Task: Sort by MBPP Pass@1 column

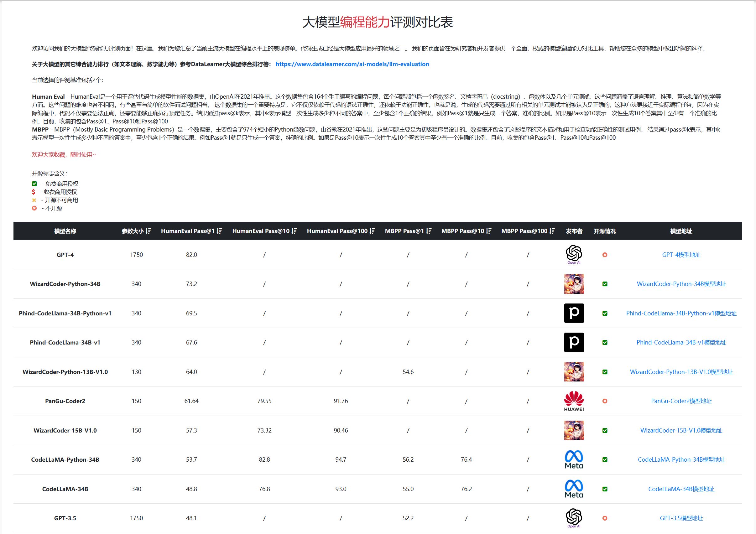Action: [x=428, y=231]
